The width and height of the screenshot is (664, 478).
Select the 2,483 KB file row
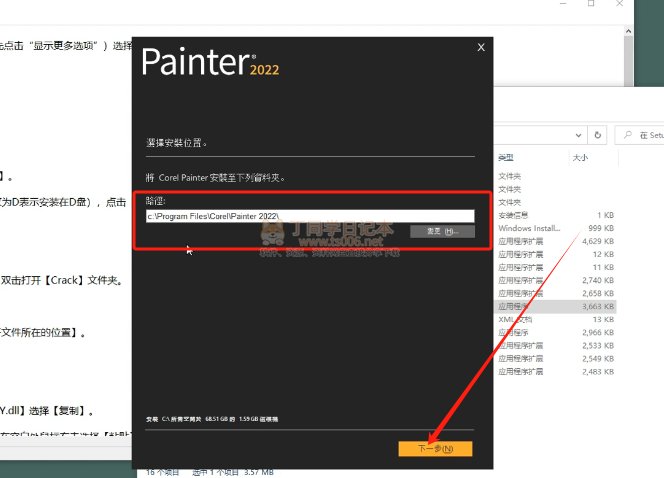pyautogui.click(x=556, y=372)
